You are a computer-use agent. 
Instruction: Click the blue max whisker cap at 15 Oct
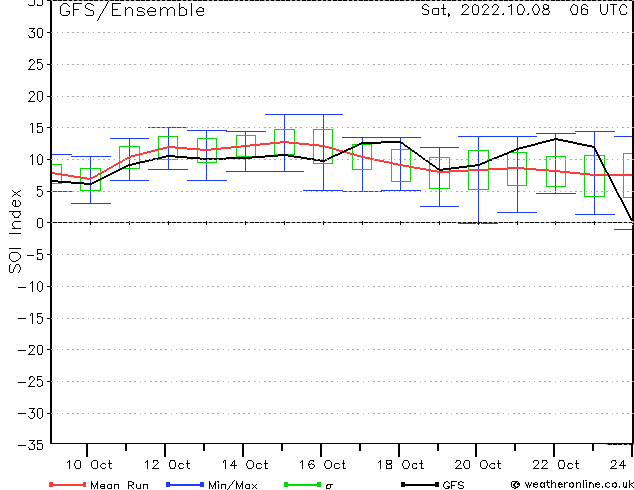pos(284,114)
